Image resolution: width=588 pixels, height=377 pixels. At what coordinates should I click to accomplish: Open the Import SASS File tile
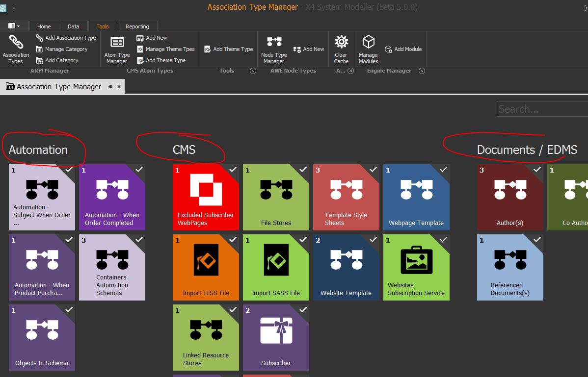click(x=276, y=267)
